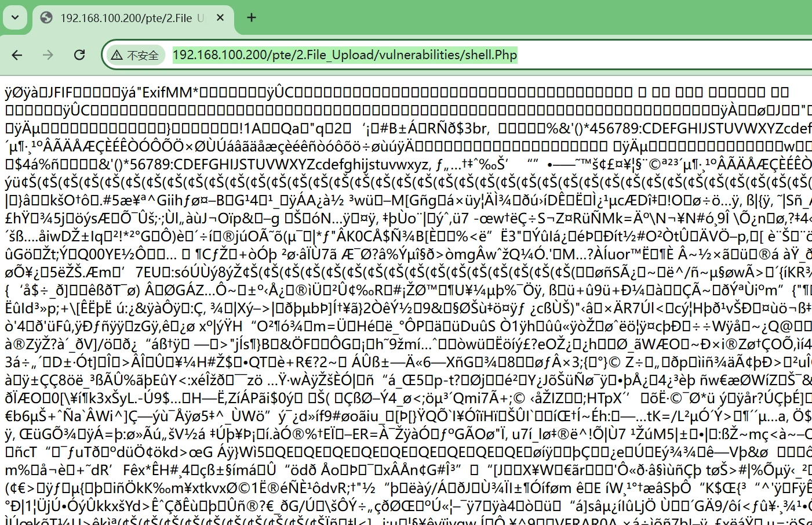Focus the address bar URL text
This screenshot has height=525, width=812.
344,55
